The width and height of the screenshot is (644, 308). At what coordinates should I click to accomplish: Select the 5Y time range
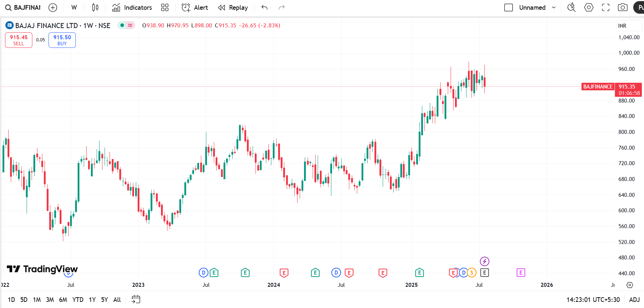tap(105, 299)
